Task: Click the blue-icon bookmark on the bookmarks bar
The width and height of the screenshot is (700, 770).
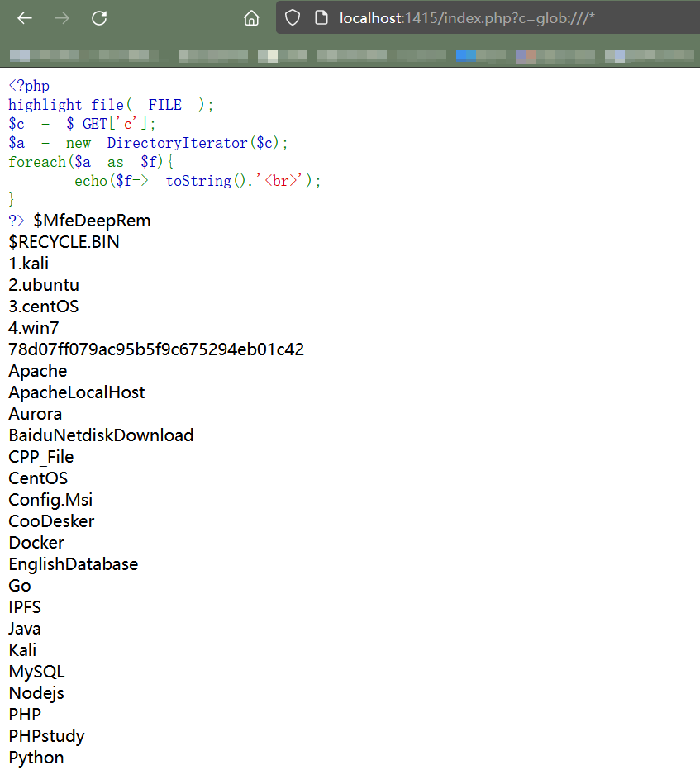Action: click(x=464, y=55)
